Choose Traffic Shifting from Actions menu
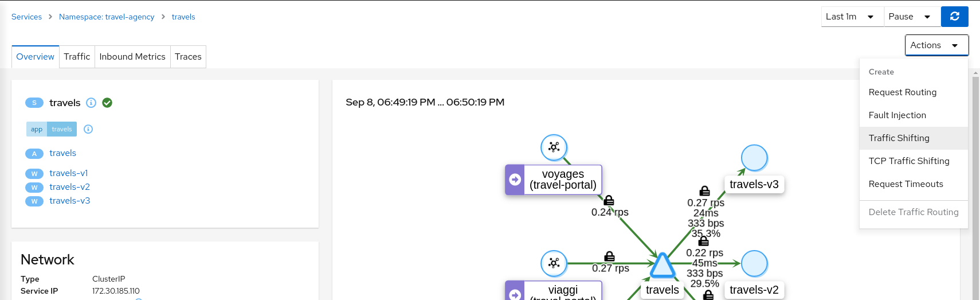 pos(899,138)
